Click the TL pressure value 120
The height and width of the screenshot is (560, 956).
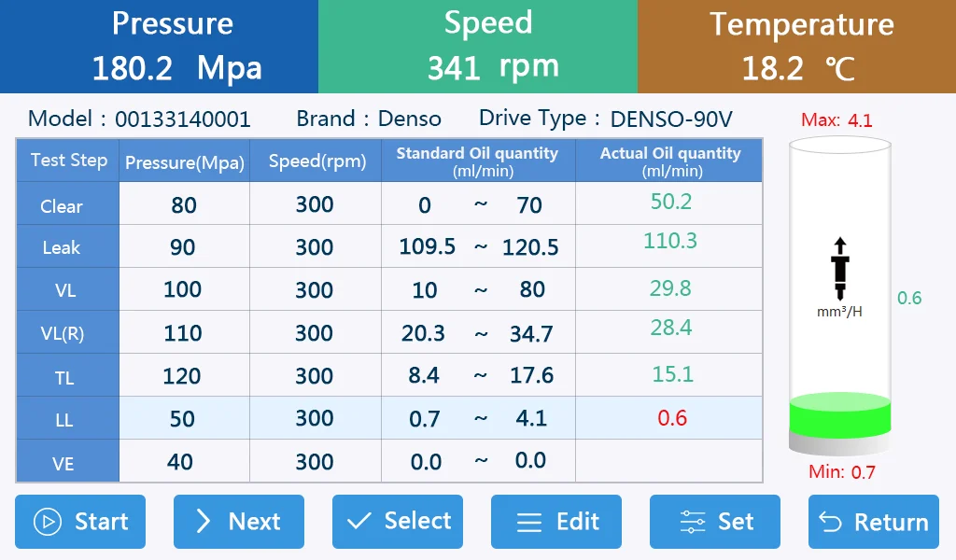pos(182,376)
